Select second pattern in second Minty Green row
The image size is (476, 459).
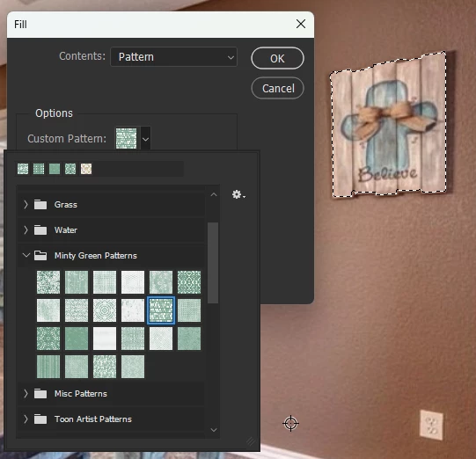tap(77, 310)
